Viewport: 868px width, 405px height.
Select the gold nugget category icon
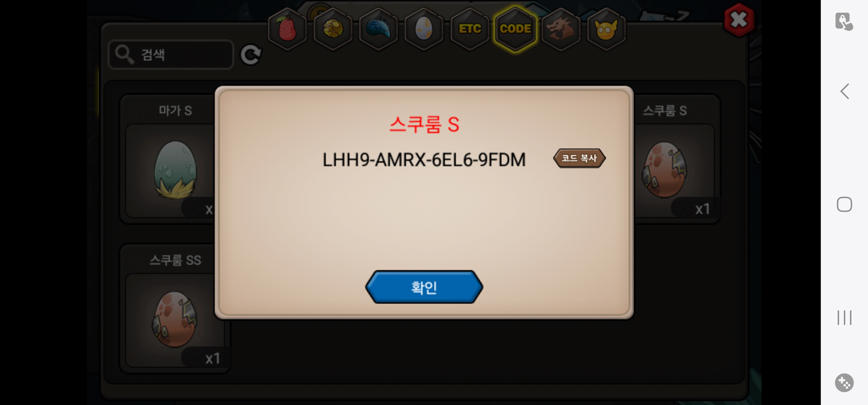point(333,29)
